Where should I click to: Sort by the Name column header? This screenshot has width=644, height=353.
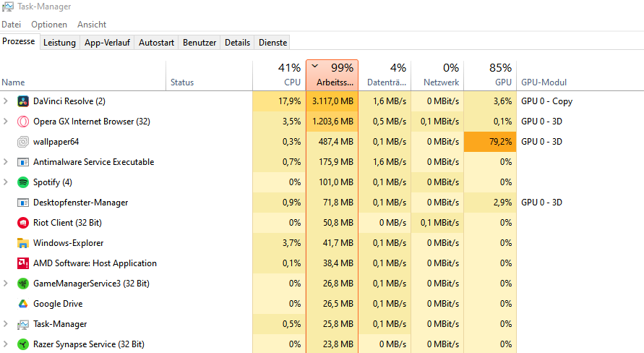tap(83, 76)
